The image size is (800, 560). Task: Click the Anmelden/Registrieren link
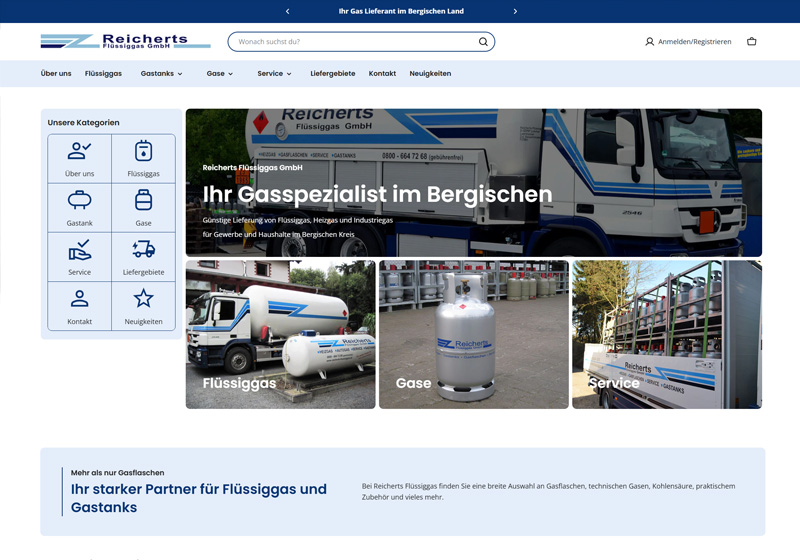[x=688, y=42]
